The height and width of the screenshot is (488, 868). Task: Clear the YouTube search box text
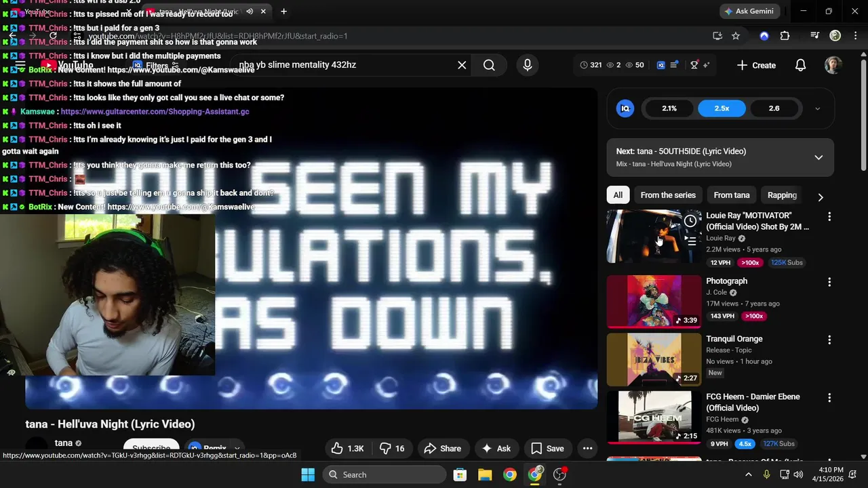(x=462, y=65)
